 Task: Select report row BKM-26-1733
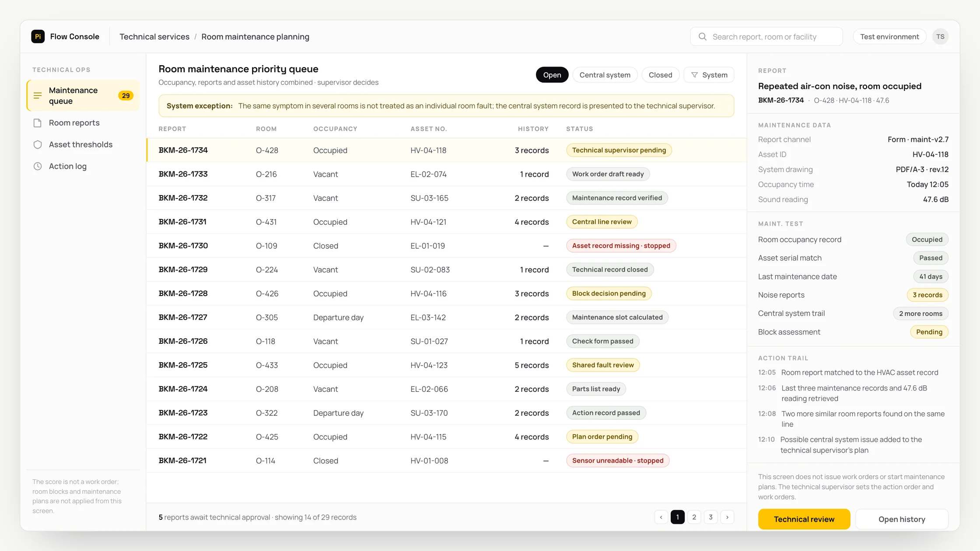click(446, 174)
